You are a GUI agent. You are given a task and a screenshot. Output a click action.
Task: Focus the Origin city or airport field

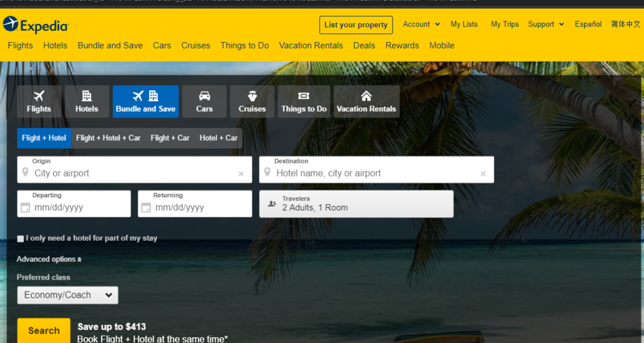[x=135, y=170]
